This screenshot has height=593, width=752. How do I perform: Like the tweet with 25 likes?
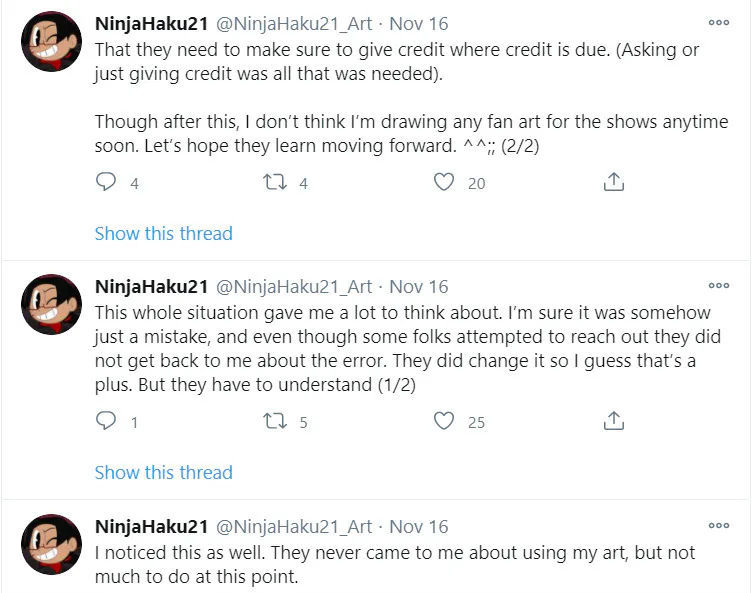coord(445,421)
